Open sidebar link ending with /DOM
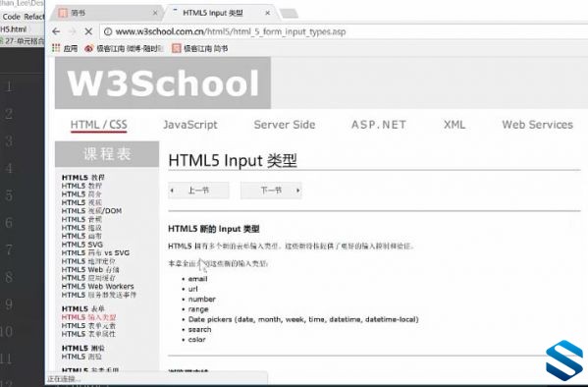 (x=91, y=211)
